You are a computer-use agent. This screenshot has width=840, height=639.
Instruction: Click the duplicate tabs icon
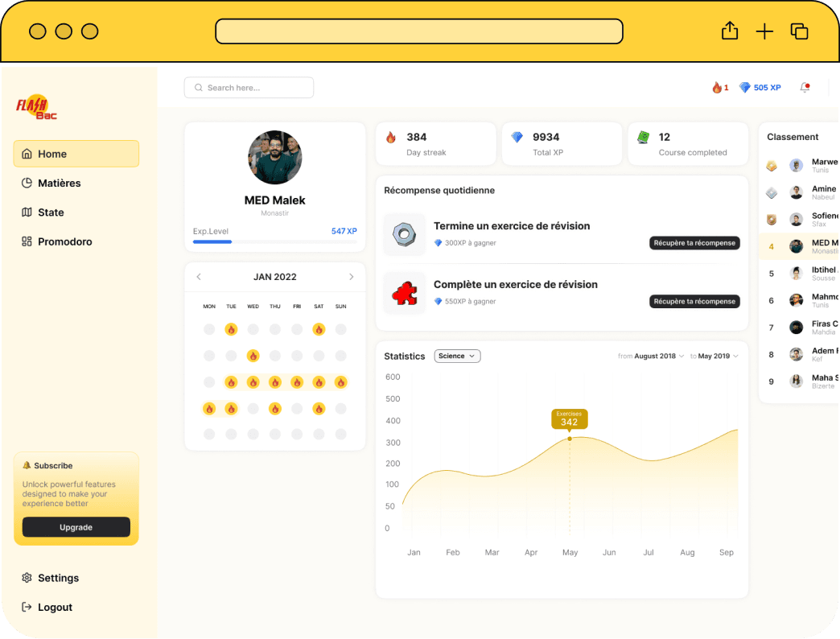tap(799, 31)
